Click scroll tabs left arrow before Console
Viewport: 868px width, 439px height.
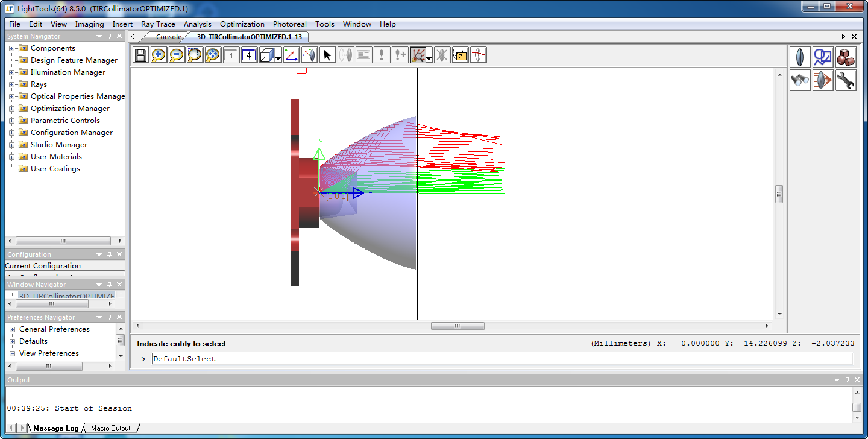coord(133,37)
